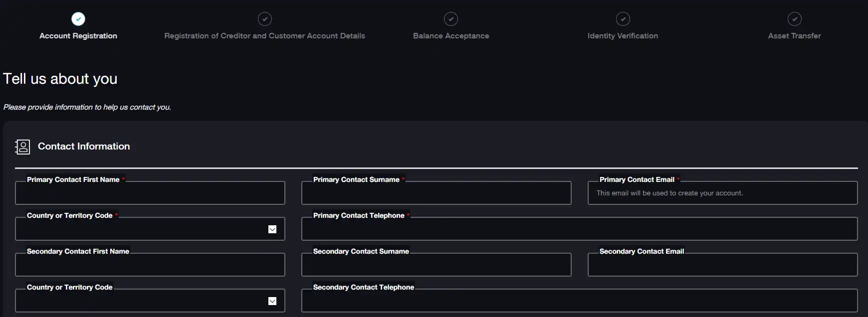The image size is (868, 317).
Task: Go to the Balance Acceptance step label
Action: pos(451,36)
